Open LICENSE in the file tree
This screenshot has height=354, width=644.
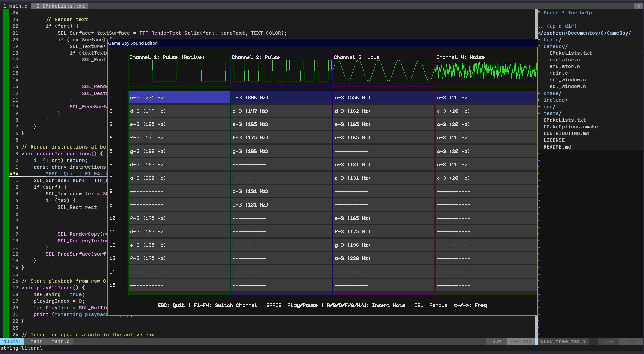pos(554,140)
